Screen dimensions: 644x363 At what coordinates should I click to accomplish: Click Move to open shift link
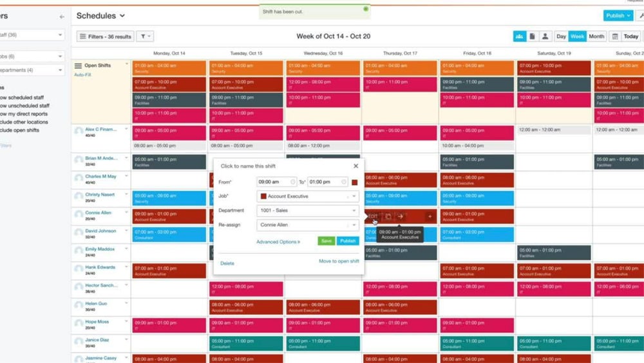click(x=339, y=261)
